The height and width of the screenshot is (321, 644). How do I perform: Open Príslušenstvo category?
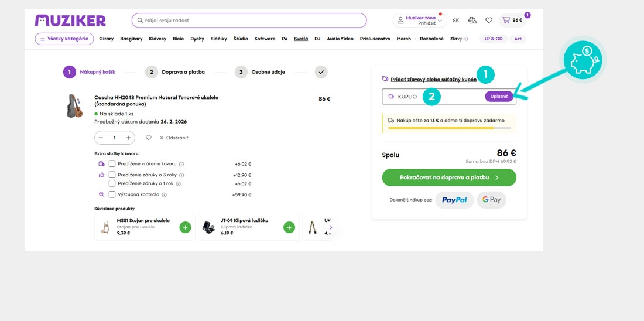[375, 39]
